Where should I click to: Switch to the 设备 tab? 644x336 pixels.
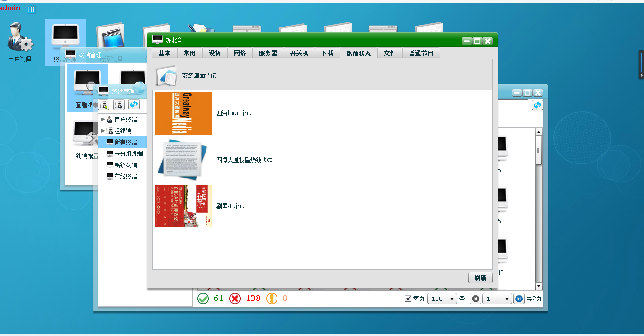tap(215, 53)
